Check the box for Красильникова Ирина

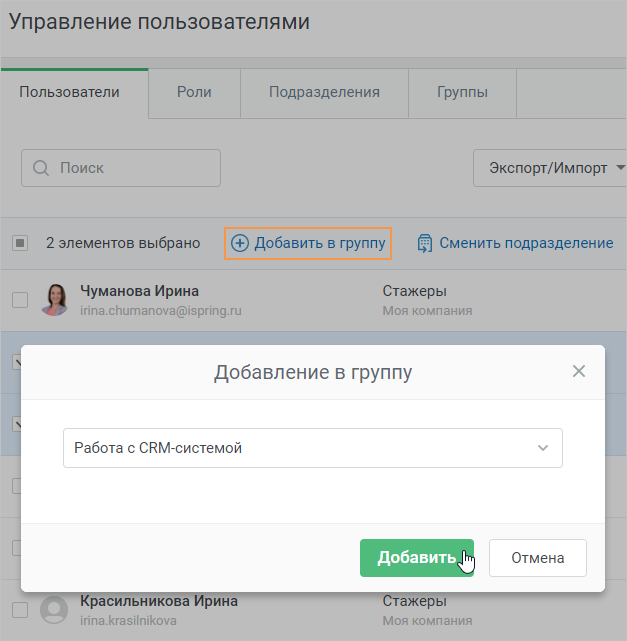(20, 610)
